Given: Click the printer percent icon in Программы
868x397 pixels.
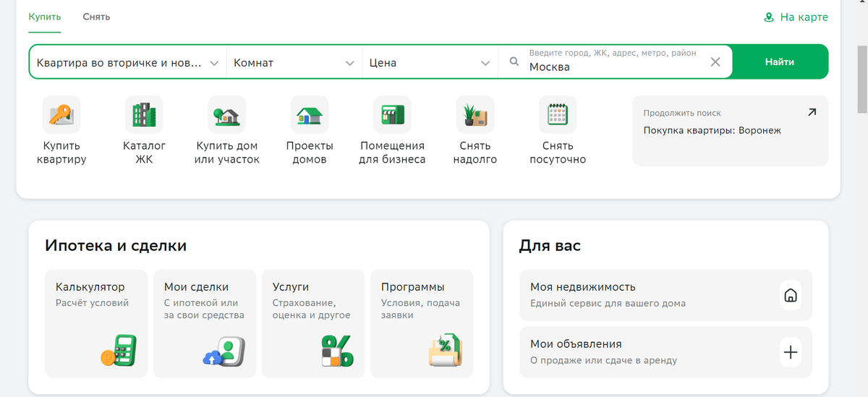Looking at the screenshot, I should 445,351.
